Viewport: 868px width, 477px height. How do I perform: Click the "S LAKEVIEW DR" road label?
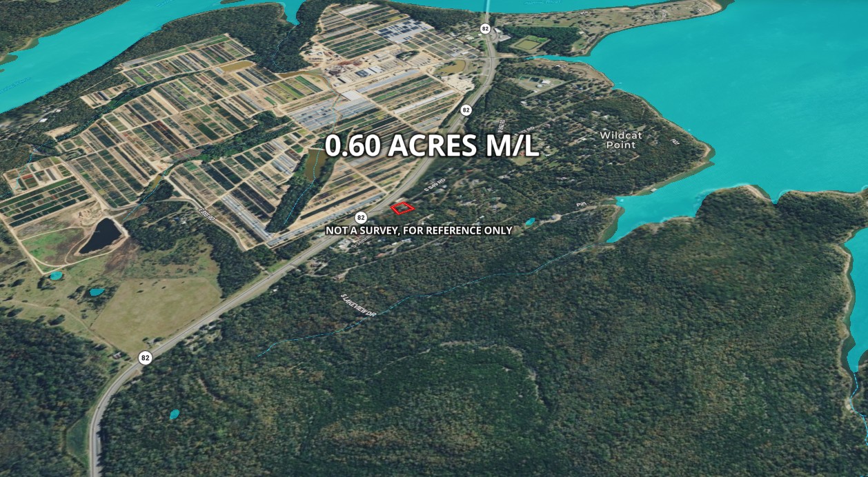click(x=359, y=304)
